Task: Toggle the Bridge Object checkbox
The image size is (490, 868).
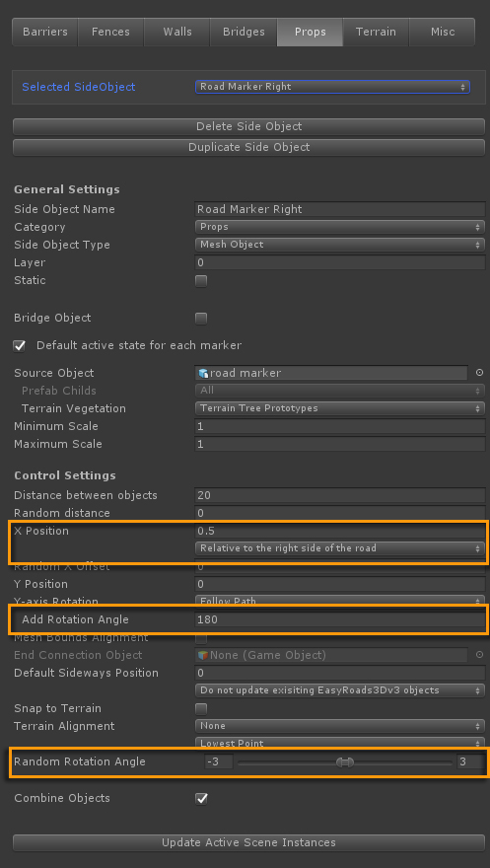Action: coord(201,319)
